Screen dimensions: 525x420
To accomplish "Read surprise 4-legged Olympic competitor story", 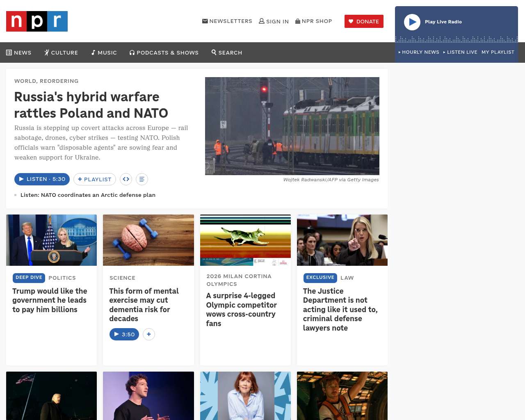I will (x=241, y=309).
